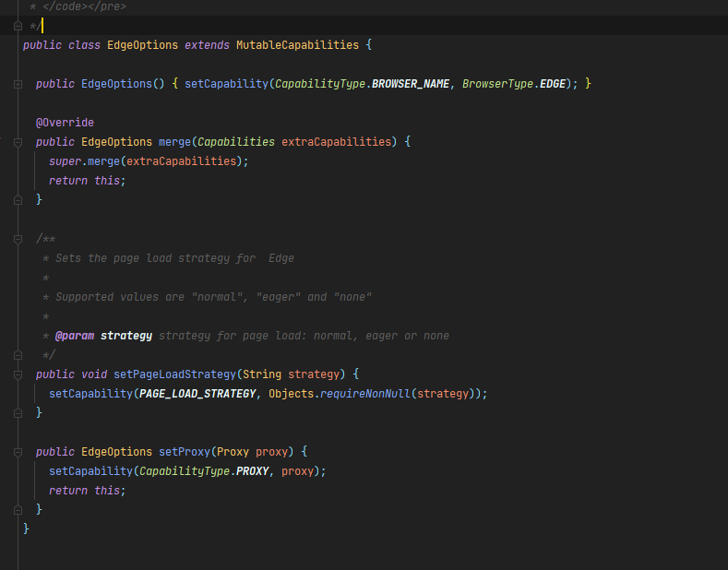Click extraCapabilities in the super.merge call
The width and height of the screenshot is (728, 570).
[181, 161]
